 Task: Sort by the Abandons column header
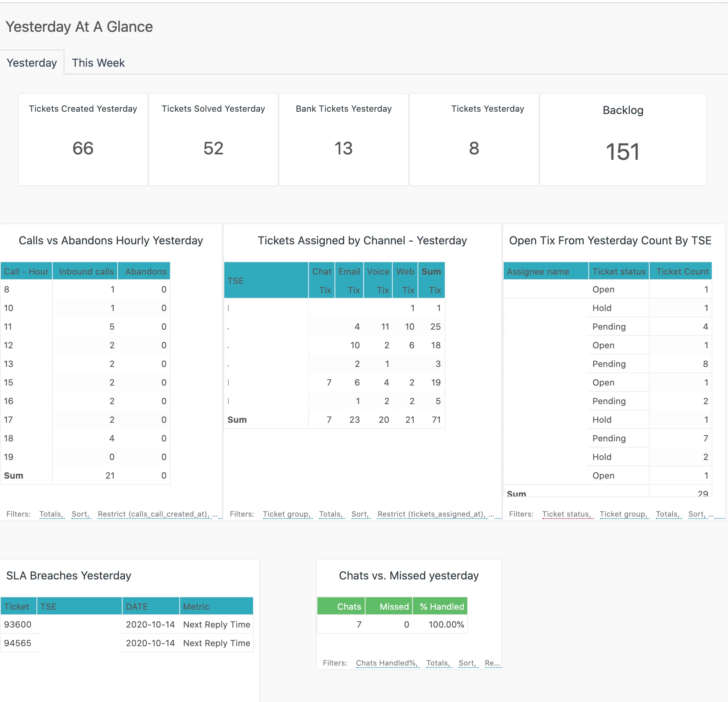(x=144, y=271)
